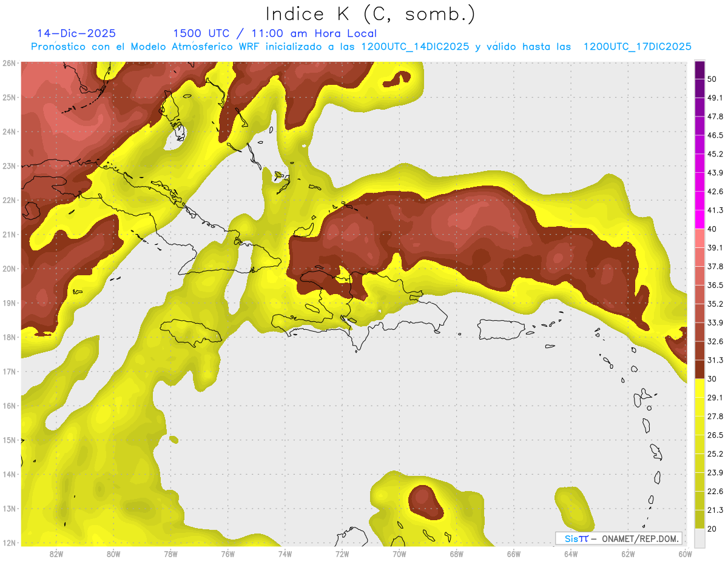Click the colorbar value '29.1'
Viewport: 728px width, 562px height.
[x=715, y=398]
